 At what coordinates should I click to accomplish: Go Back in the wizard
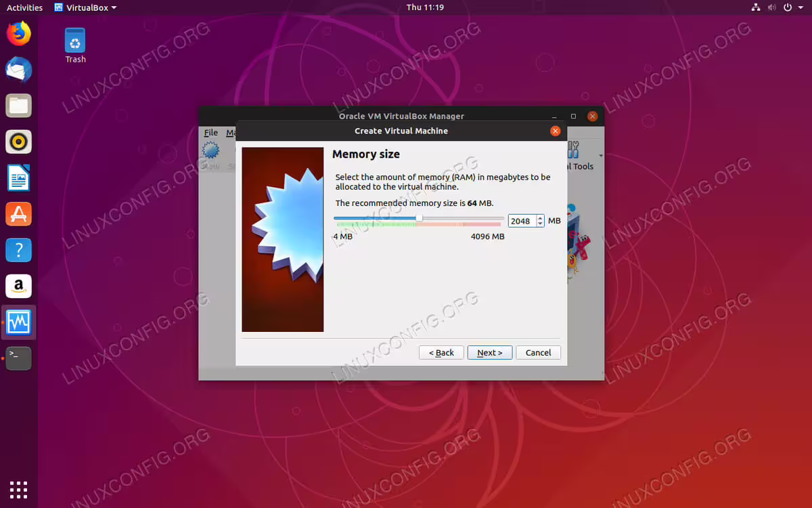(x=442, y=352)
